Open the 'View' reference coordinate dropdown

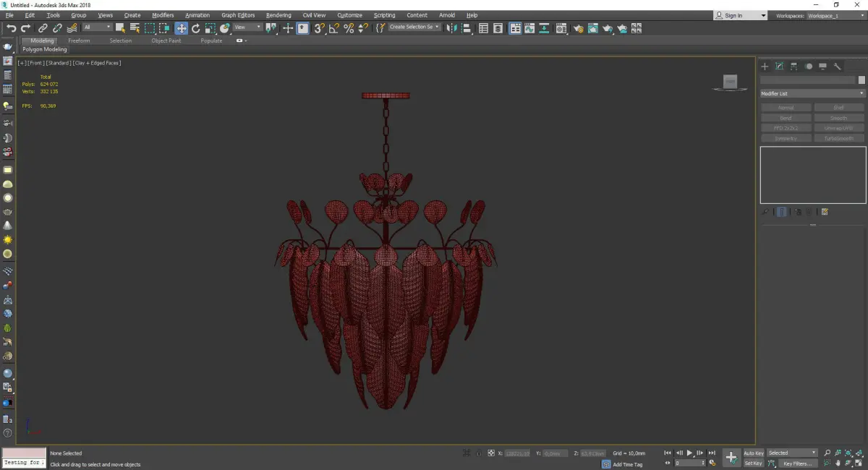(247, 27)
